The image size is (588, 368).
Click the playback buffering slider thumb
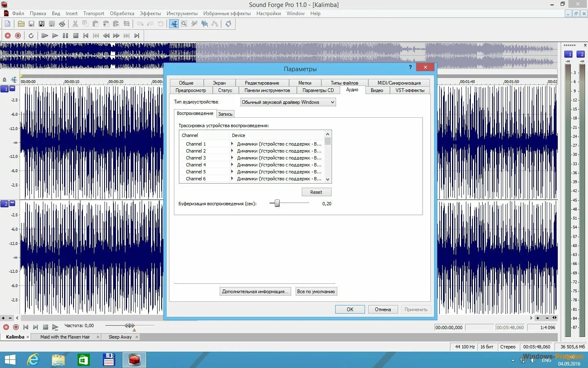click(x=277, y=203)
